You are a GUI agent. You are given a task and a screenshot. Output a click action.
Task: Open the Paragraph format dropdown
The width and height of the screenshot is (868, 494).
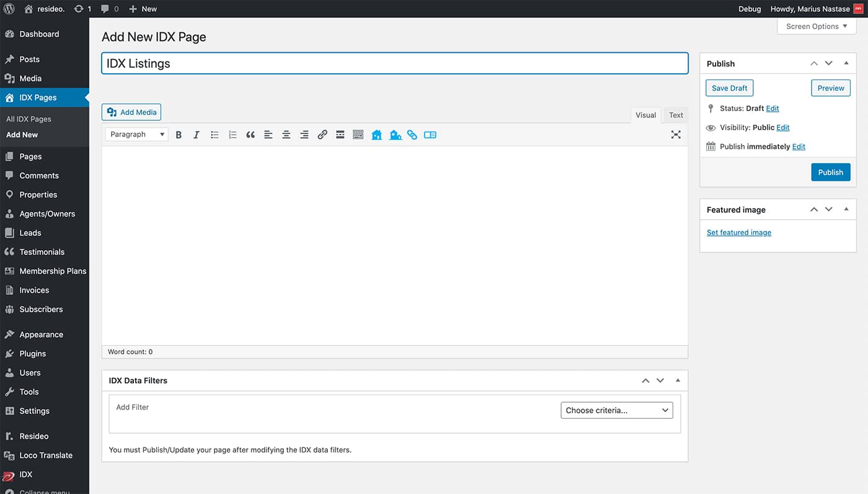point(136,135)
